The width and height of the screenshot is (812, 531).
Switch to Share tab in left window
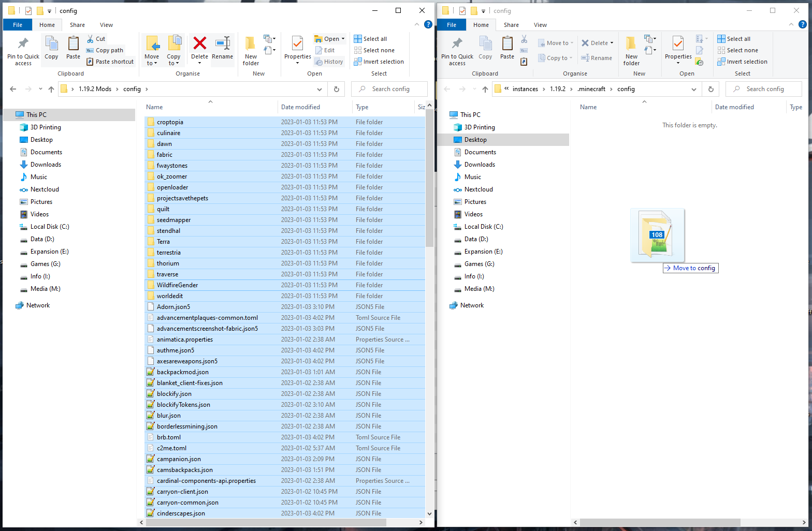[x=77, y=25]
